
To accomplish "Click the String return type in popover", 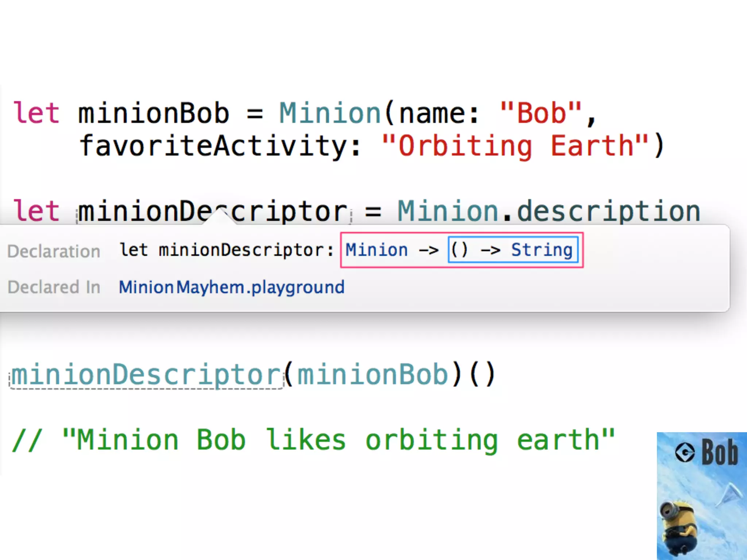I will (542, 250).
